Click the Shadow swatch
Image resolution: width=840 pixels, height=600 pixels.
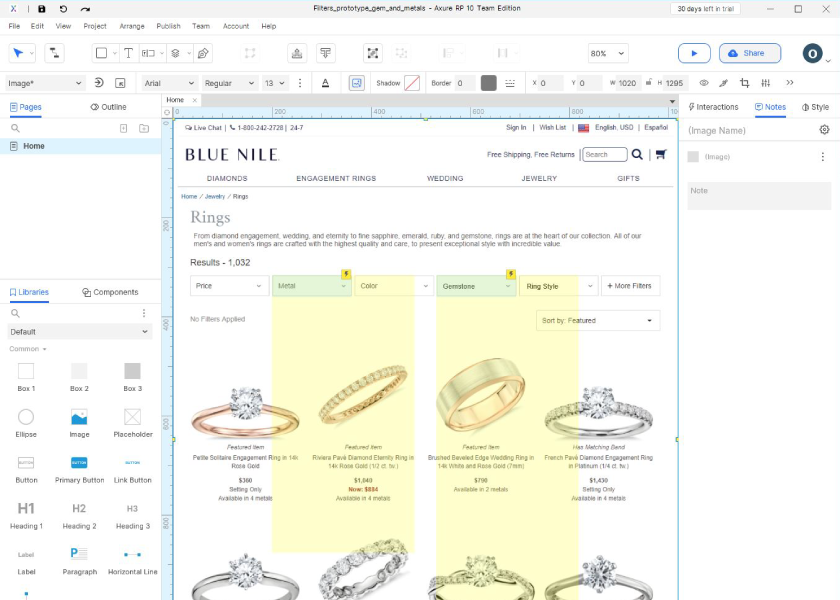[x=412, y=83]
